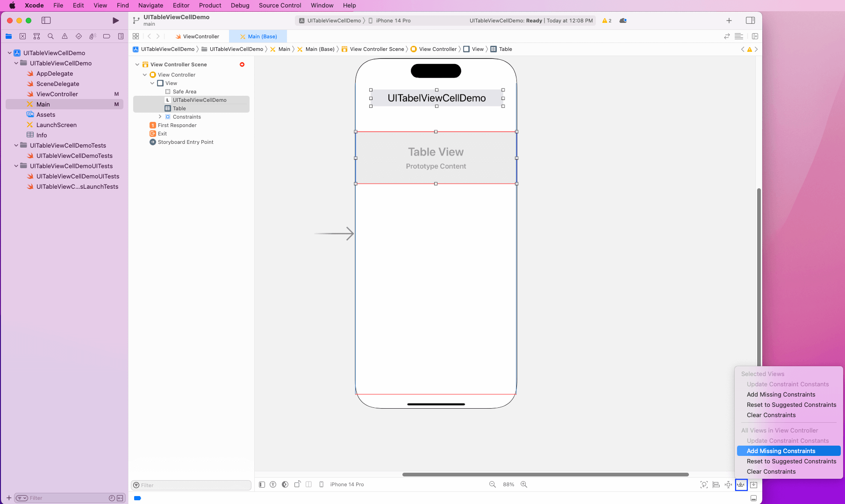
Task: Open the Source Control menu
Action: point(279,5)
